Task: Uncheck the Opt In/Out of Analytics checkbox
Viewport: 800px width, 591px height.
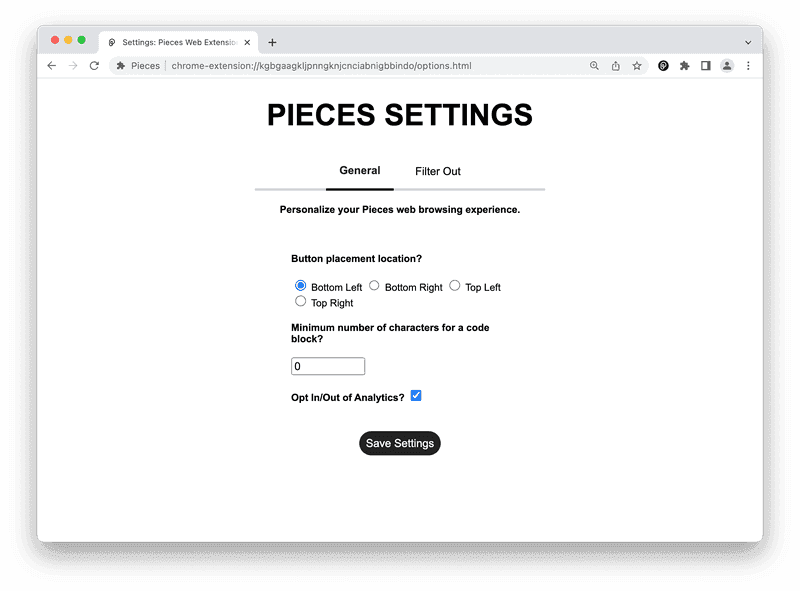Action: 416,395
